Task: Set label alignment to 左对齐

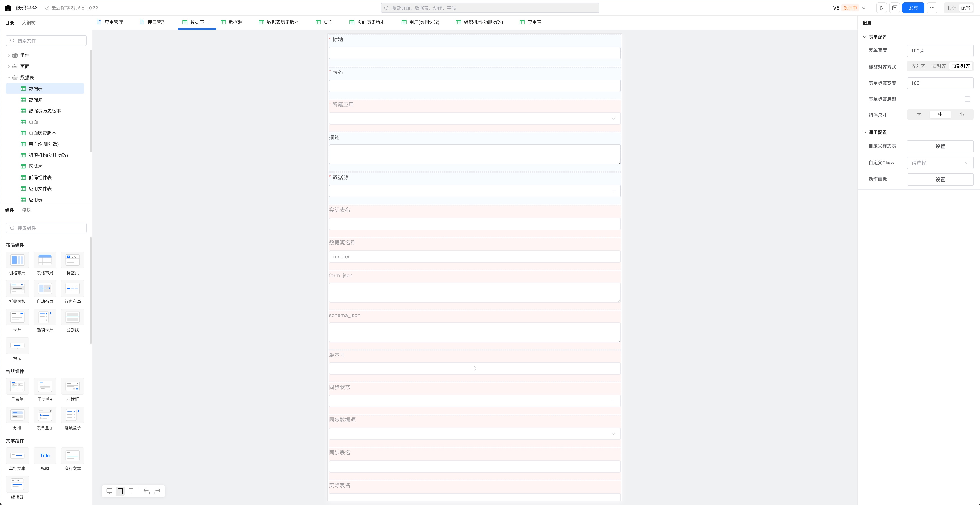Action: (918, 66)
